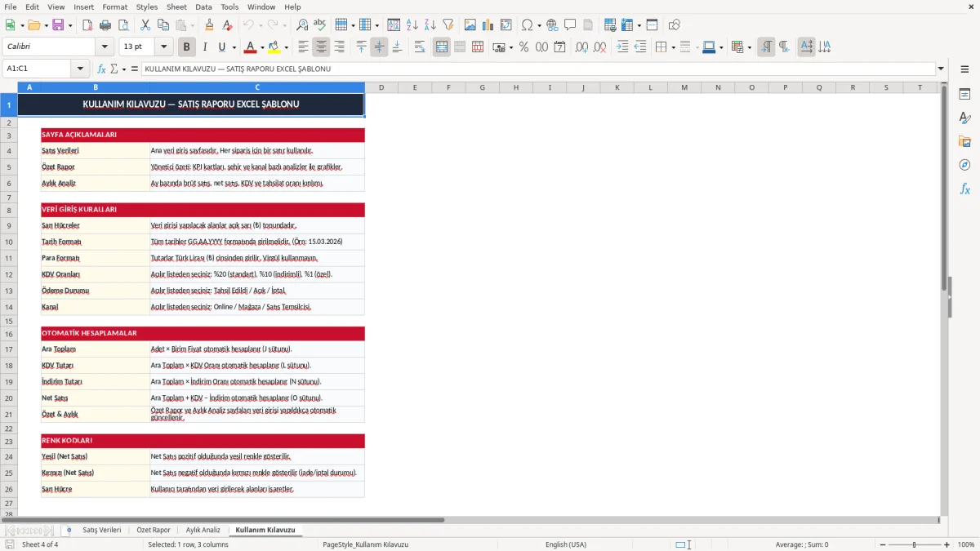Open the Save button dropdown arrow
This screenshot has height=551, width=980.
point(70,25)
